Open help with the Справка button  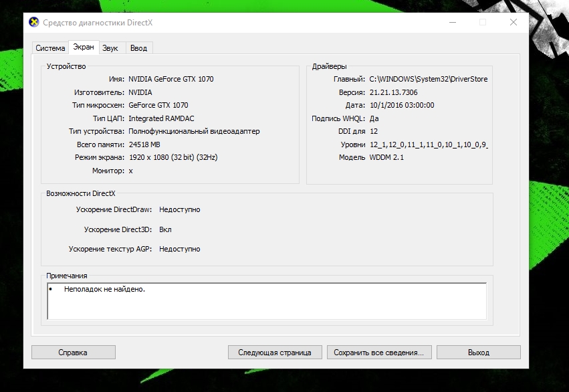pos(74,353)
